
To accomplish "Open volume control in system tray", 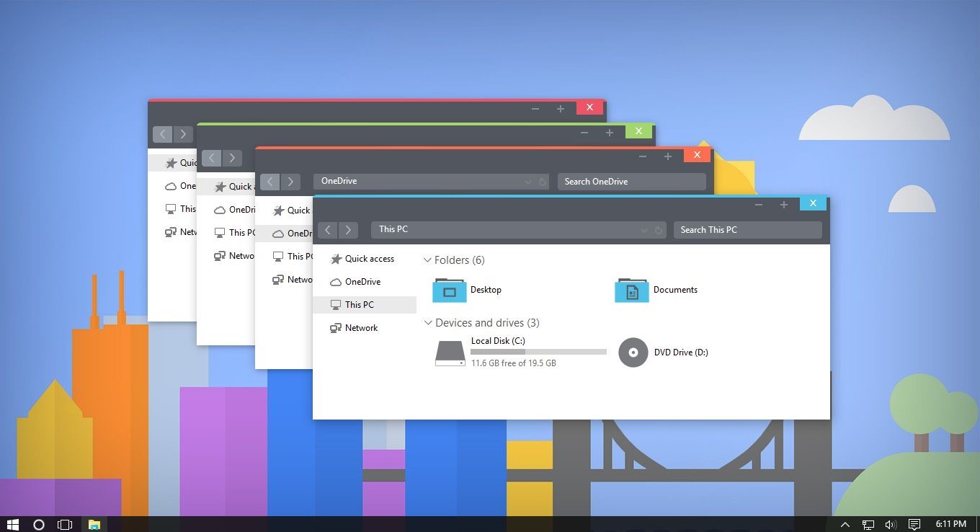I will (891, 524).
